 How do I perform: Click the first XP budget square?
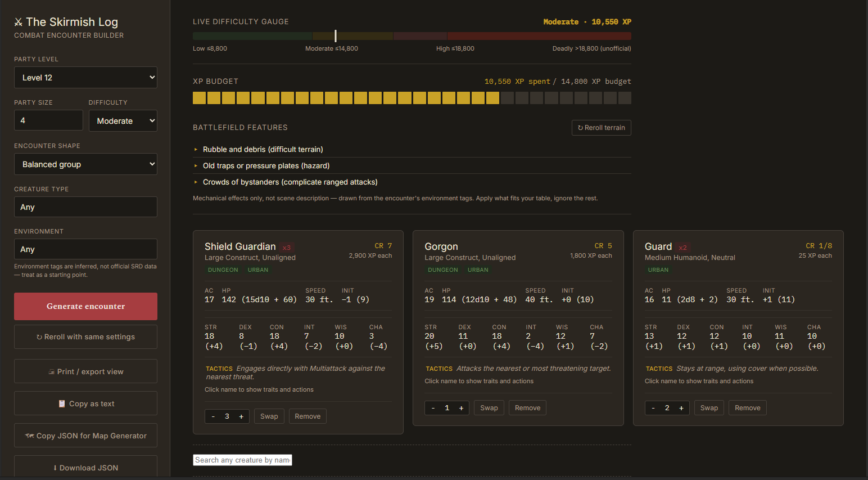point(199,98)
